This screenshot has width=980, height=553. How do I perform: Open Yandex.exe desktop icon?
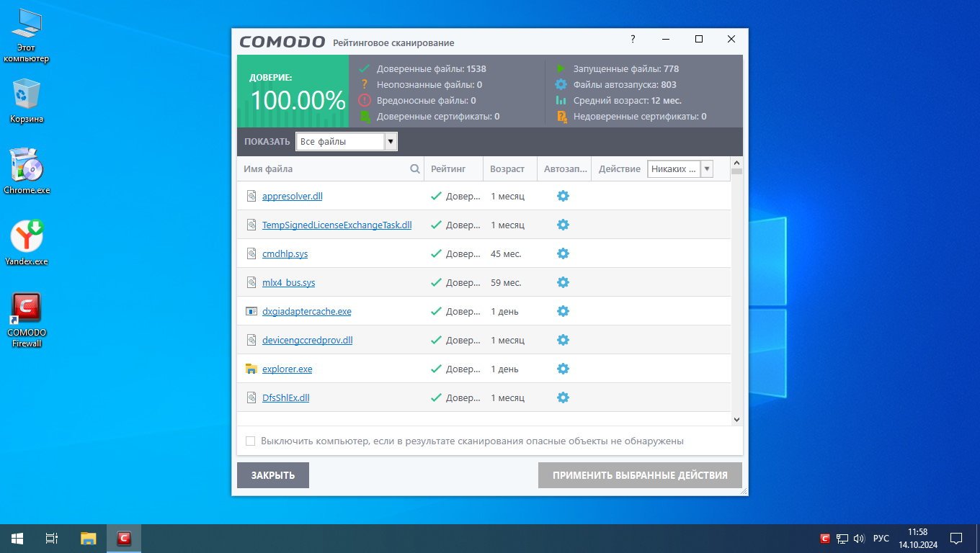[27, 243]
